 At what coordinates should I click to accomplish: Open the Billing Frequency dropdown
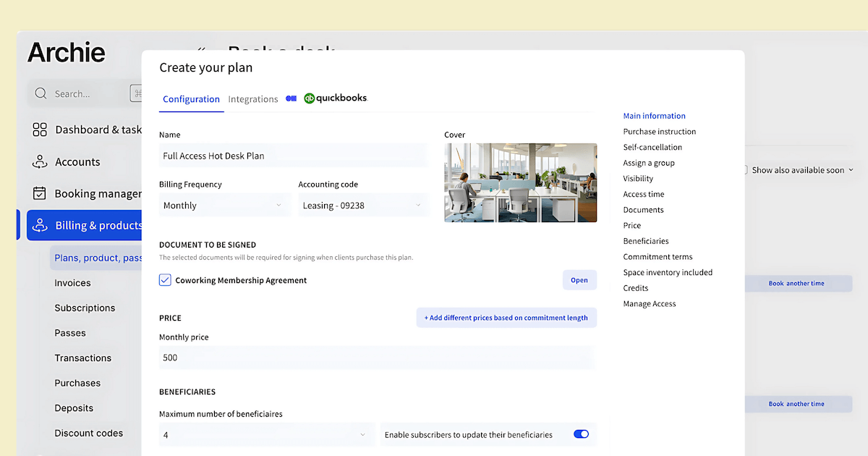click(x=223, y=206)
